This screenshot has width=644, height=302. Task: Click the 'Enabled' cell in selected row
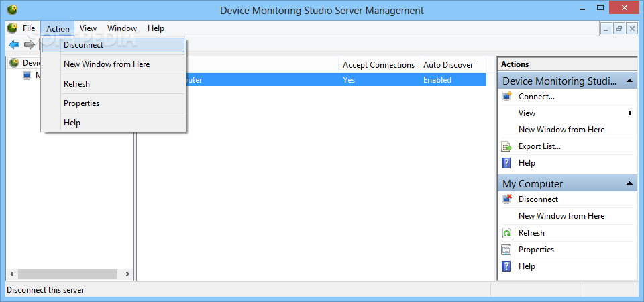point(437,80)
